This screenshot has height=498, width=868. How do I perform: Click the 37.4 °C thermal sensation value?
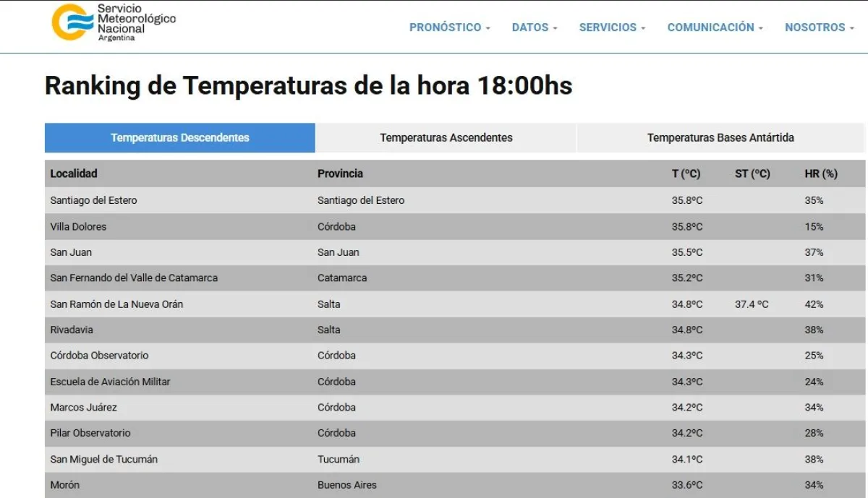coord(752,304)
